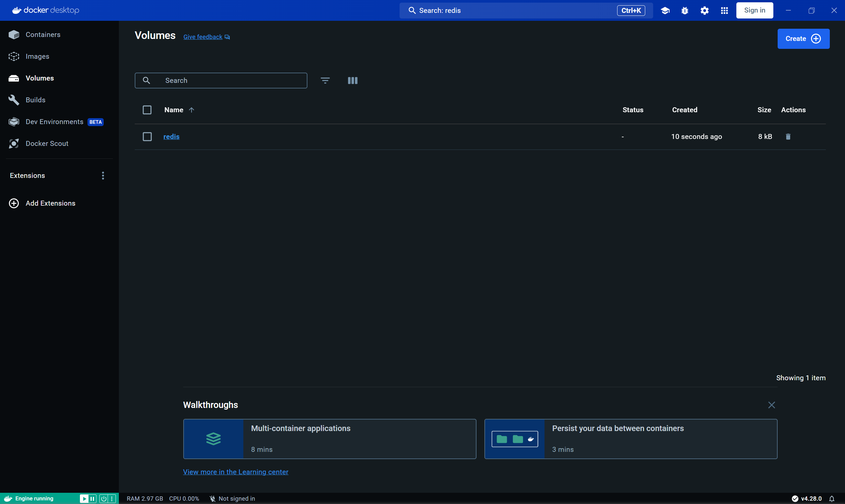Click CPU 0.00% in status bar
Viewport: 845px width, 504px height.
[184, 499]
